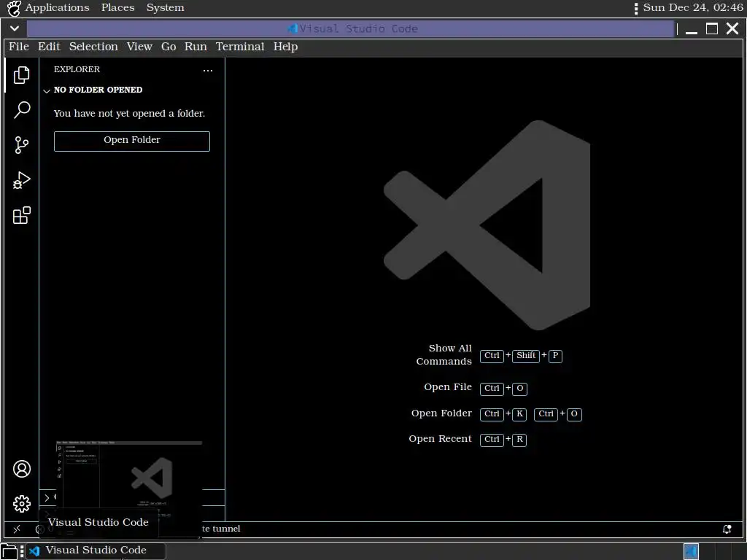This screenshot has width=747, height=560.
Task: Click the date and time clock
Action: tap(693, 7)
